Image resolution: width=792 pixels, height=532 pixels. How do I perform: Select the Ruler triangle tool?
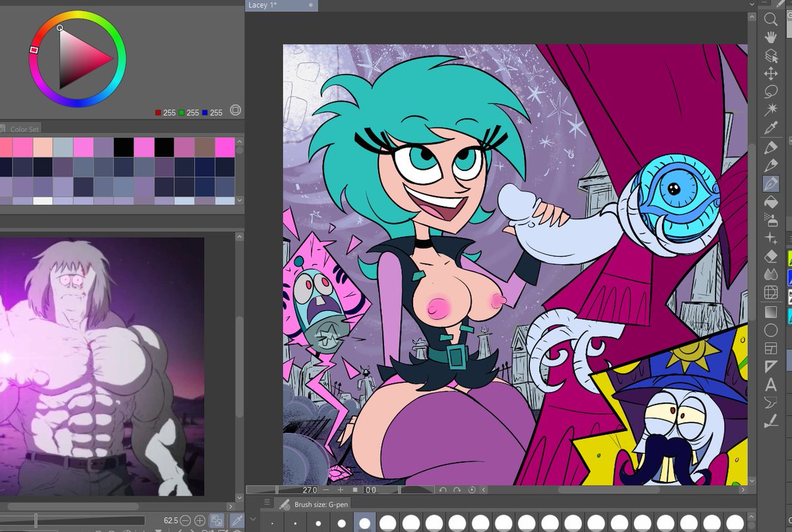click(x=770, y=366)
